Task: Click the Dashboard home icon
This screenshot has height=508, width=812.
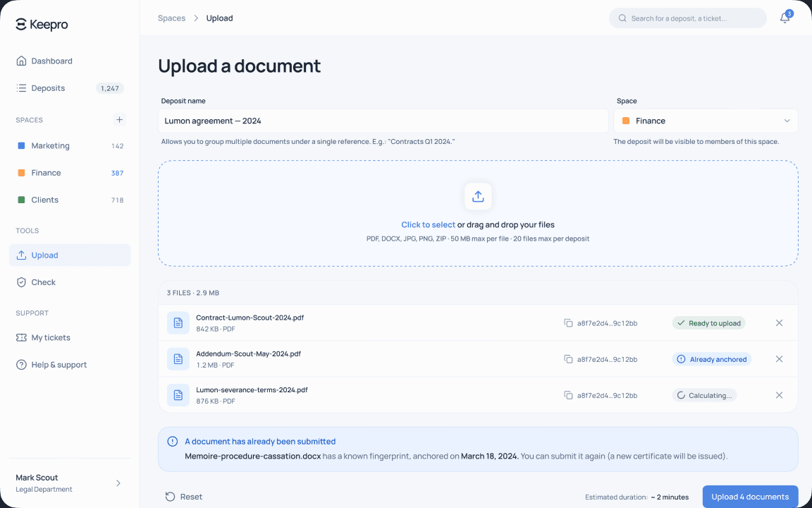Action: click(21, 61)
